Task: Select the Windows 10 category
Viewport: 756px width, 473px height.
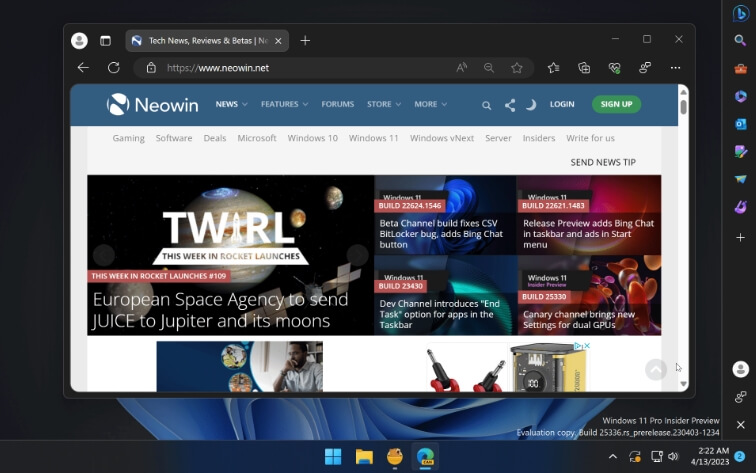Action: pos(312,138)
